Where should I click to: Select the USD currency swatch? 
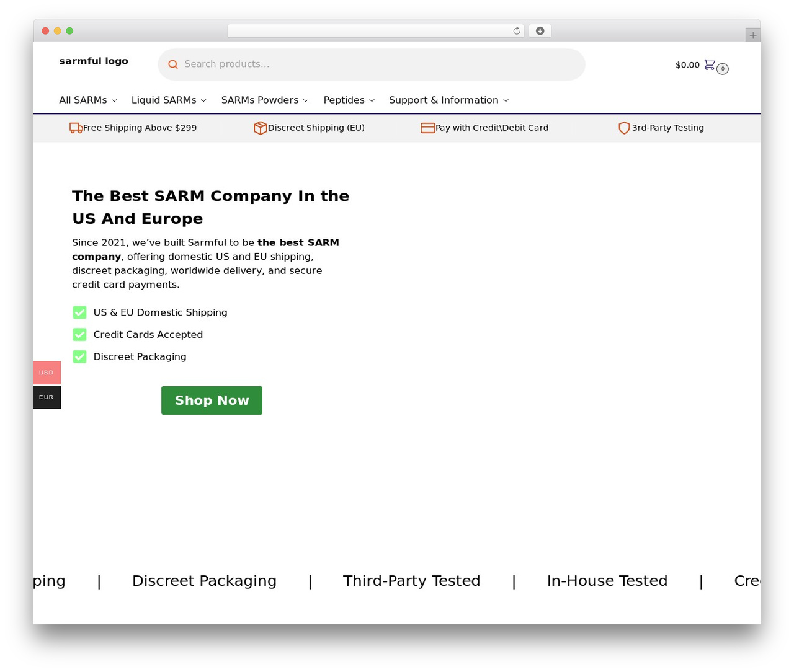click(x=47, y=373)
